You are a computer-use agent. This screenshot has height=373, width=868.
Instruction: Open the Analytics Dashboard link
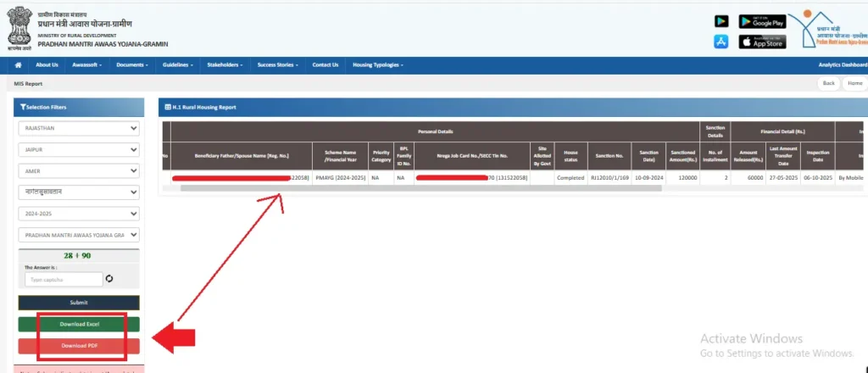(x=843, y=64)
